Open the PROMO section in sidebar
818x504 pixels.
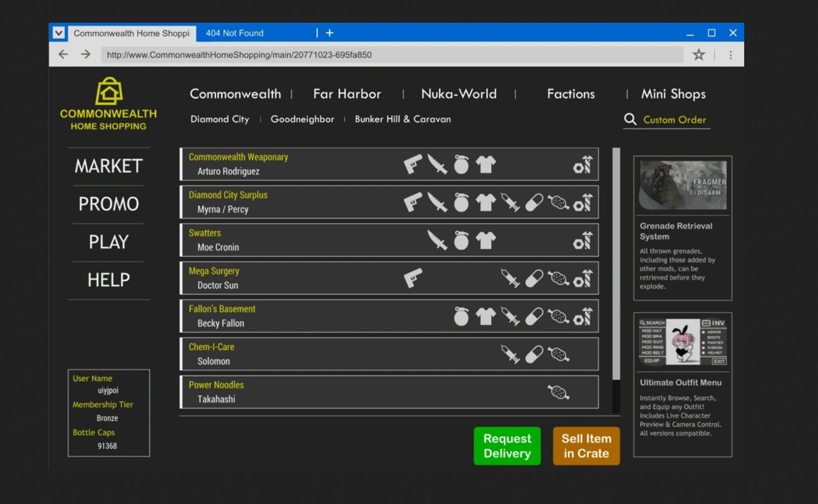109,204
